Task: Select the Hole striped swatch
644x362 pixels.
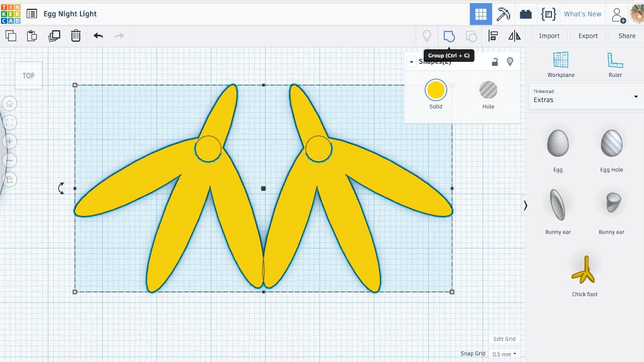Action: pyautogui.click(x=488, y=90)
